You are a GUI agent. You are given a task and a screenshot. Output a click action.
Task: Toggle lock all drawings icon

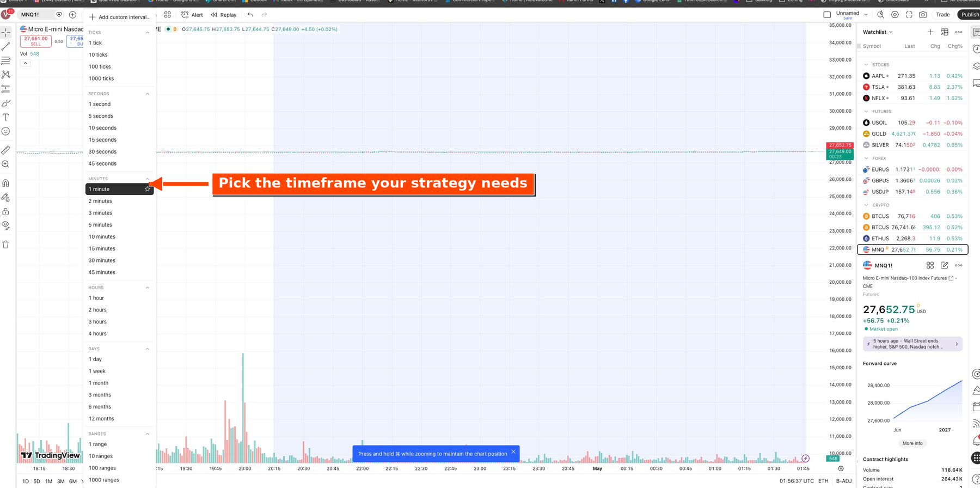6,211
